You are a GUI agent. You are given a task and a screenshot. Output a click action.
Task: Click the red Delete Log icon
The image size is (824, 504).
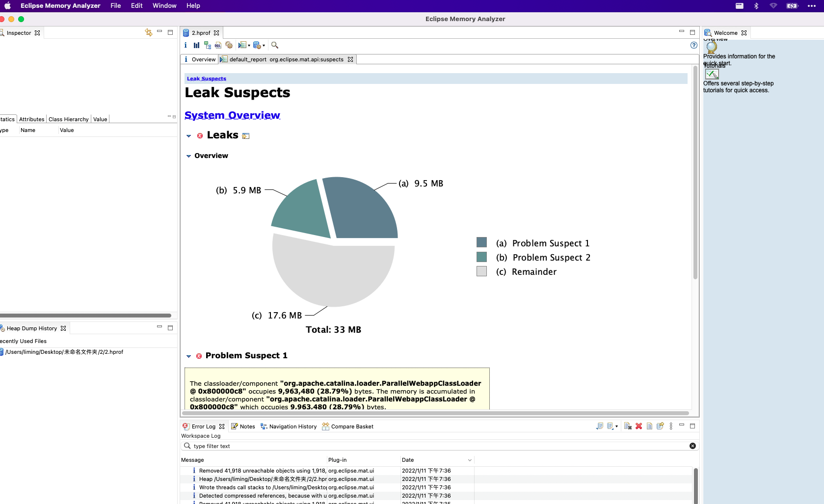coord(638,426)
